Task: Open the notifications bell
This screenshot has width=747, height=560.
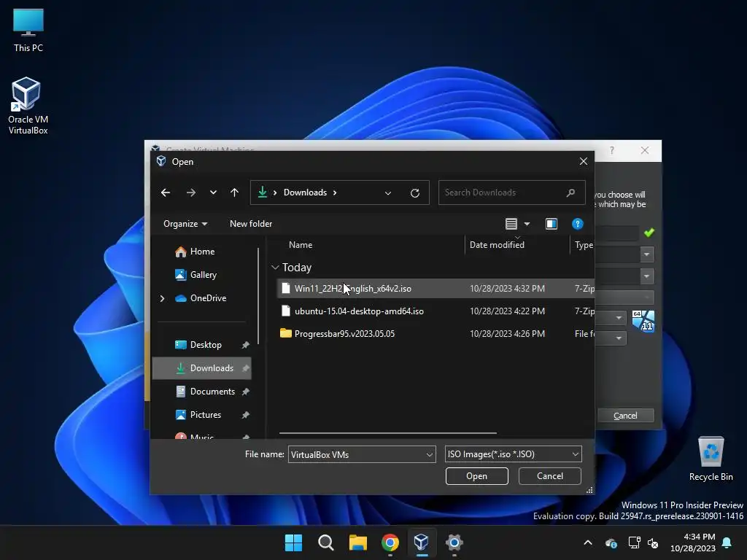Action: 727,542
